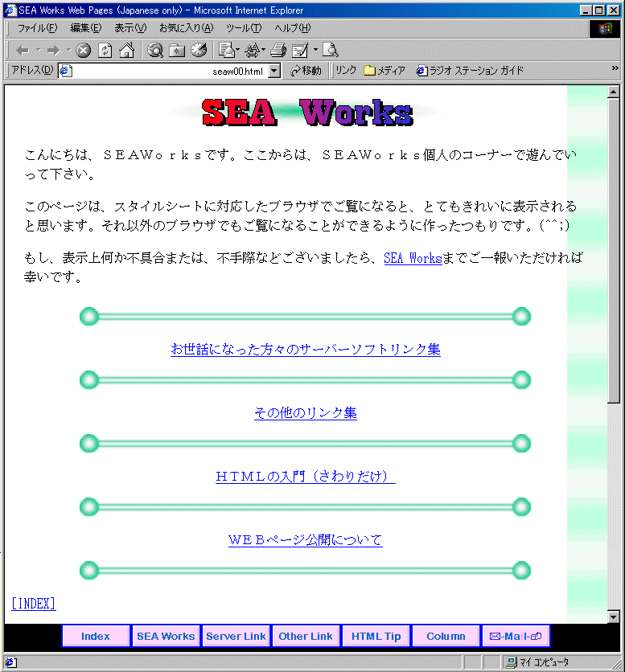
Task: Open その他のリンク集 link
Action: pos(306,412)
